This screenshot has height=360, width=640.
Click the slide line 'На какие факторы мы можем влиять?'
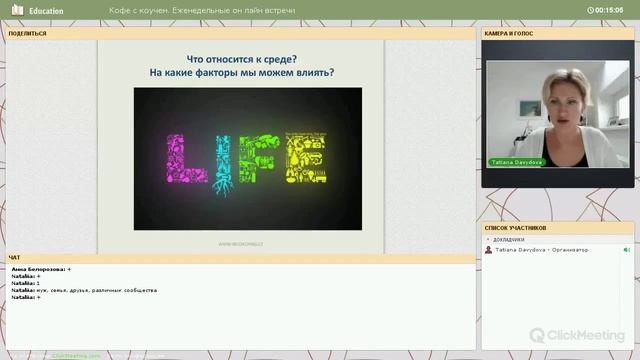(x=242, y=73)
